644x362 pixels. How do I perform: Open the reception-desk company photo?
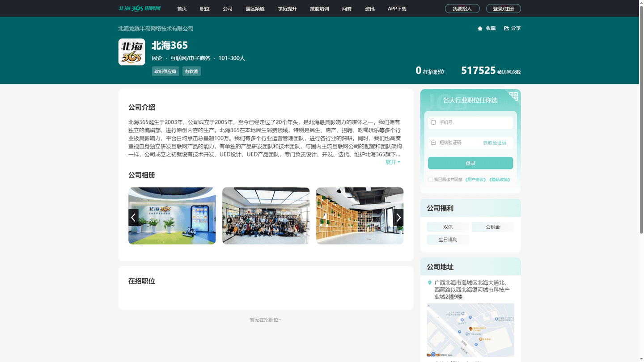coord(172,216)
